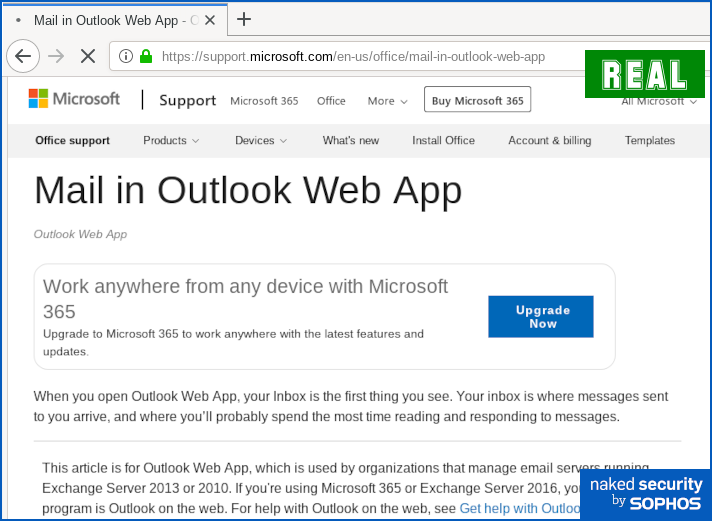Open the All Microsoft dropdown
Image resolution: width=712 pixels, height=521 pixels.
(x=659, y=101)
